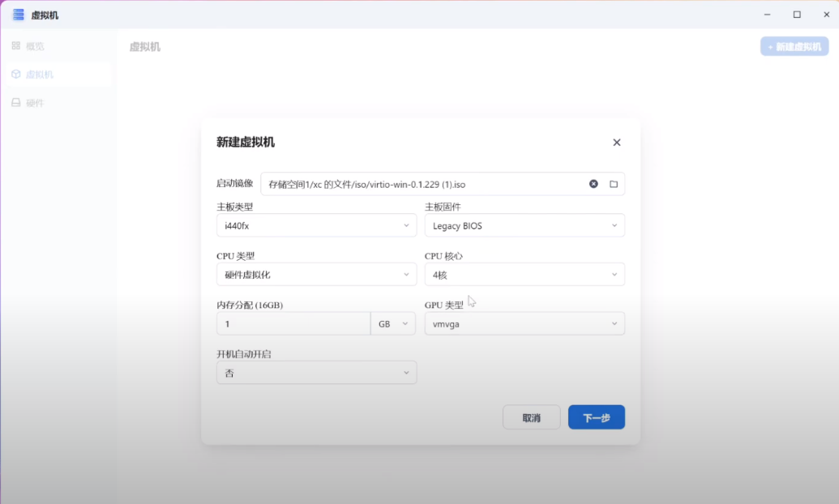
Task: Open the 主板类型 i440fx dropdown
Action: (x=316, y=225)
